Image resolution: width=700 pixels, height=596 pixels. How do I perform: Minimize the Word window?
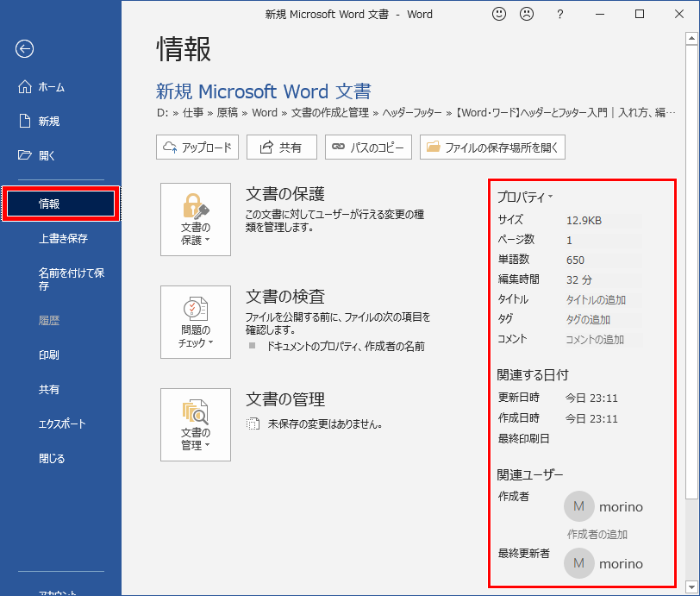tap(600, 15)
